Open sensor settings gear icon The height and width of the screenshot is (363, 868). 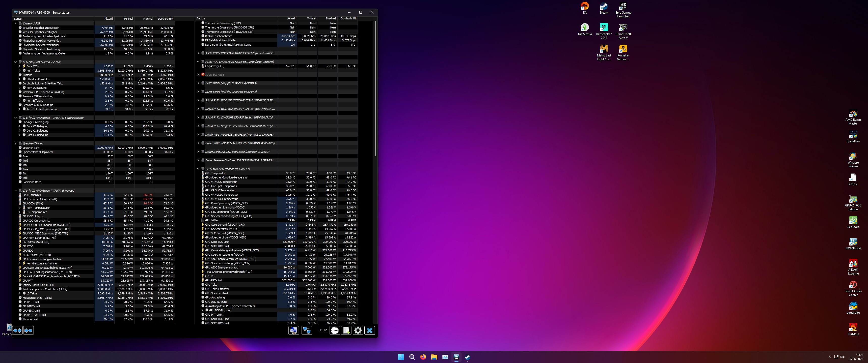[x=358, y=330]
